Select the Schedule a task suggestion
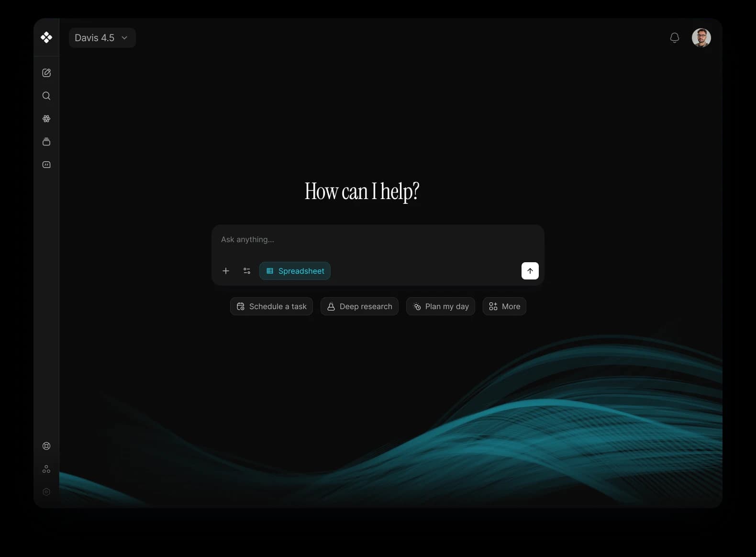The image size is (756, 557). pyautogui.click(x=271, y=306)
